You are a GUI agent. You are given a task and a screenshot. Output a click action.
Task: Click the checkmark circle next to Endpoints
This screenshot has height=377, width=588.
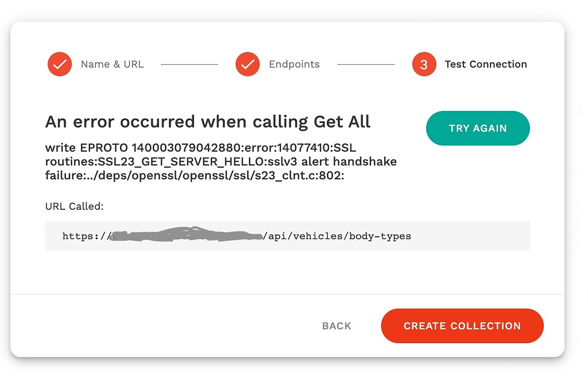(x=247, y=64)
